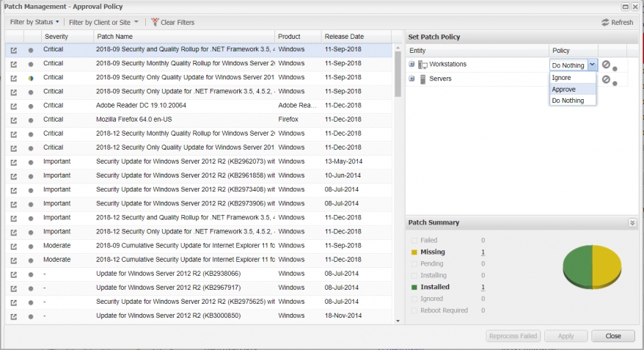Click the Refresh button label
Screen dimensions: 644x350
622,23
